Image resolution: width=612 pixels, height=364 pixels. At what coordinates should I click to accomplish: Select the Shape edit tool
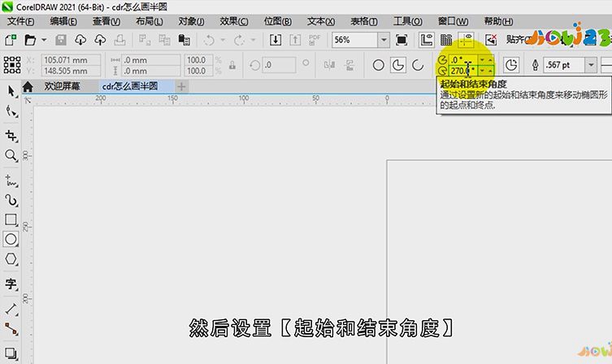tap(11, 111)
